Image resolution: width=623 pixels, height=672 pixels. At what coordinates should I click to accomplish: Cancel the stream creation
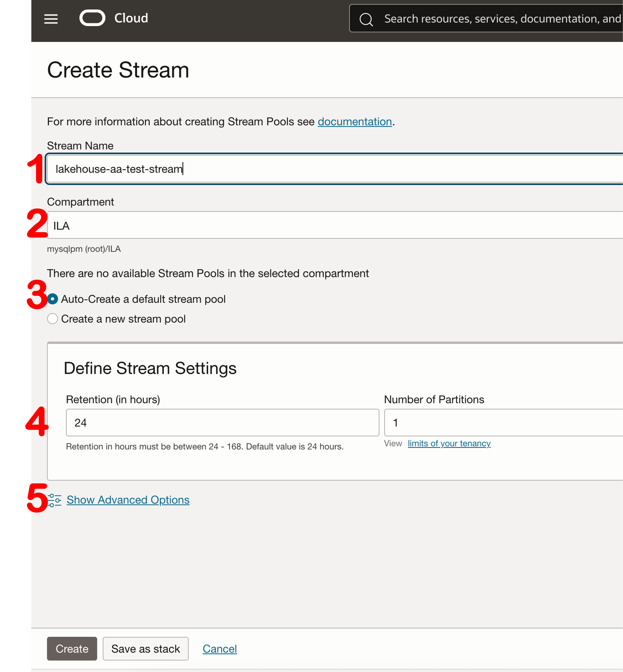point(220,648)
